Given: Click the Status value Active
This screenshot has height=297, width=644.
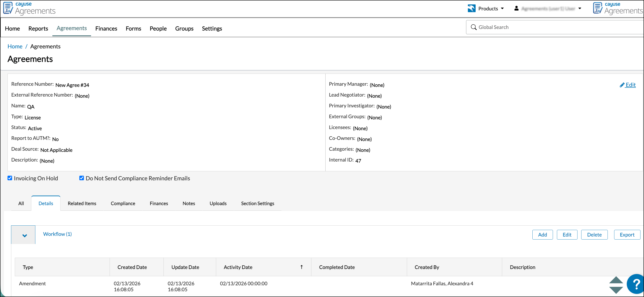Looking at the screenshot, I should [35, 128].
